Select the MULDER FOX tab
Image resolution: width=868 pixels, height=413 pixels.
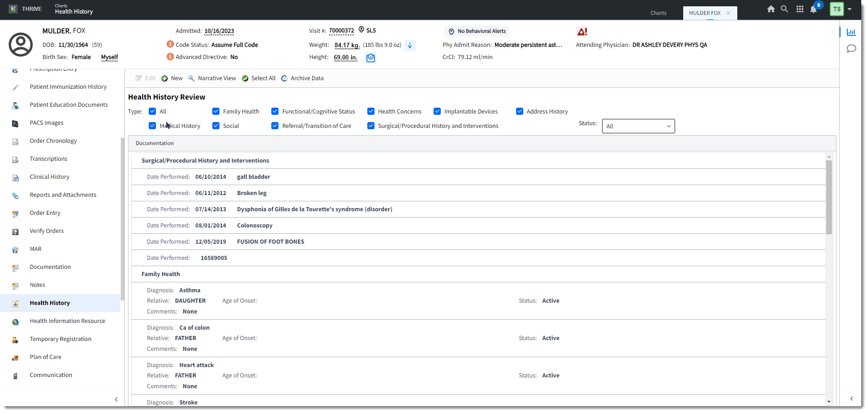[x=704, y=13]
